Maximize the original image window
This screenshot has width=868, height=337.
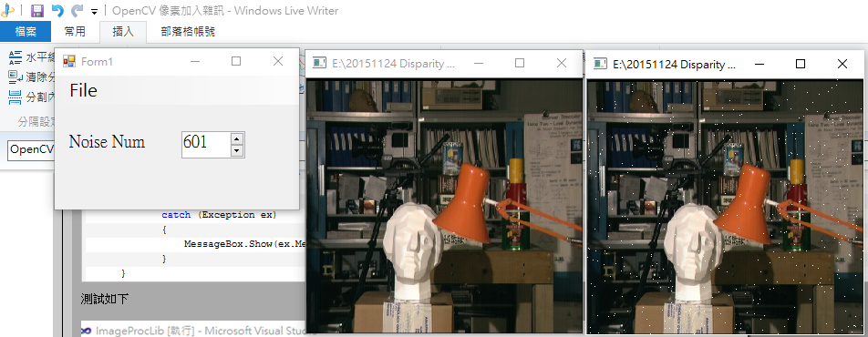[520, 63]
